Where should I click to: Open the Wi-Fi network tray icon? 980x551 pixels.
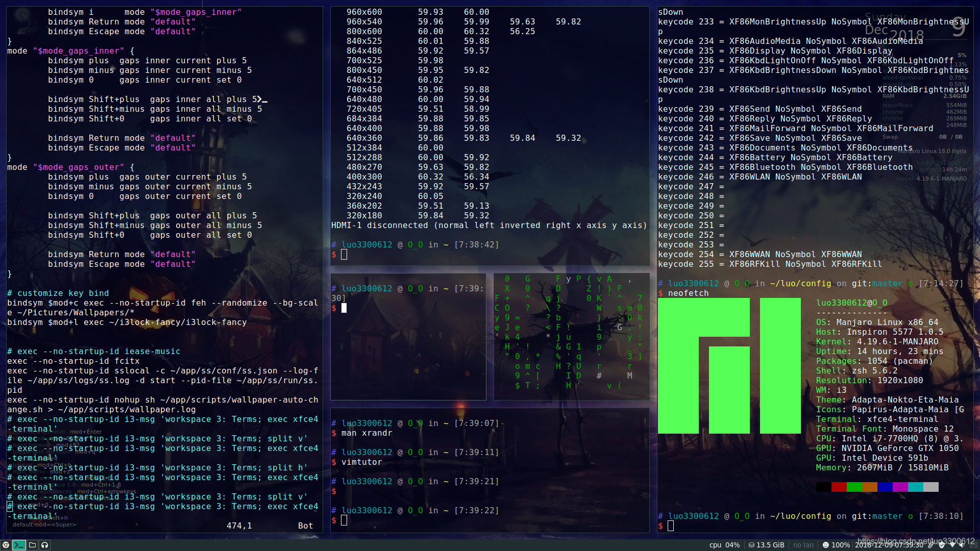(952, 545)
